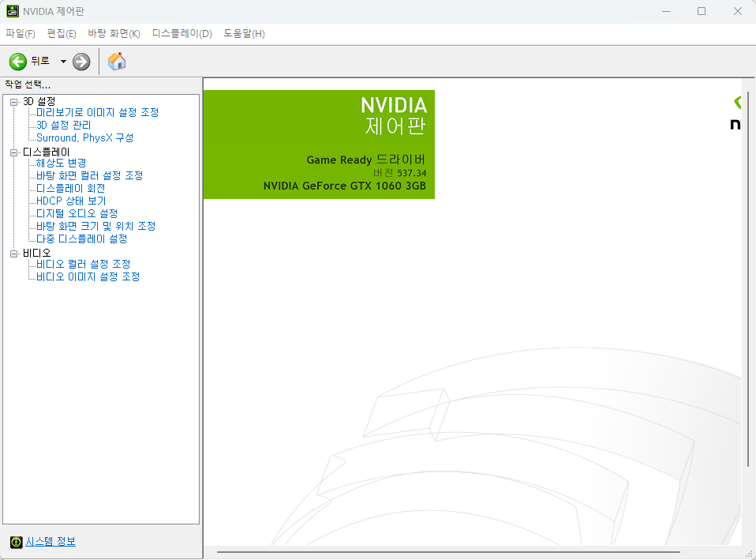The width and height of the screenshot is (756, 560).
Task: Collapse the 디스플레이 tree node
Action: pyautogui.click(x=14, y=152)
